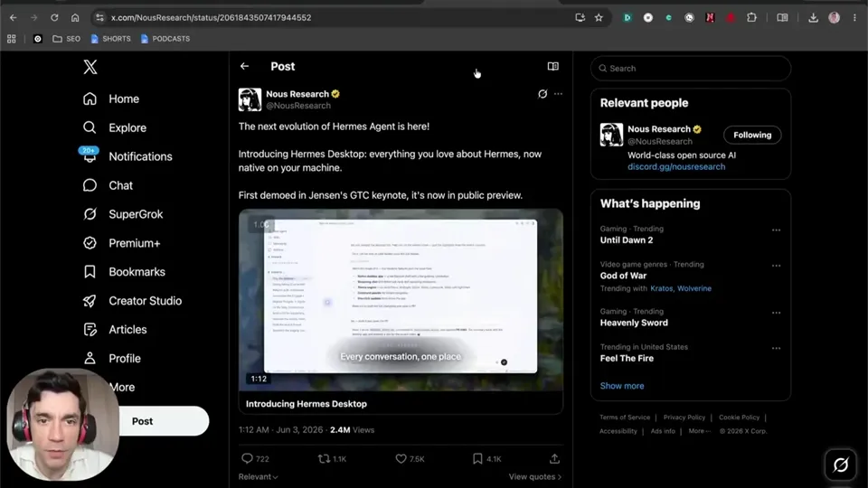The image size is (868, 488).
Task: Click the share icon under the post
Action: (554, 459)
